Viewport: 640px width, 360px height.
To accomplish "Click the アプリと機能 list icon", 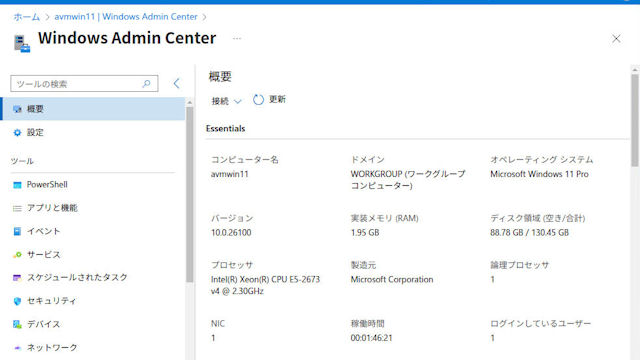I will click(x=17, y=208).
